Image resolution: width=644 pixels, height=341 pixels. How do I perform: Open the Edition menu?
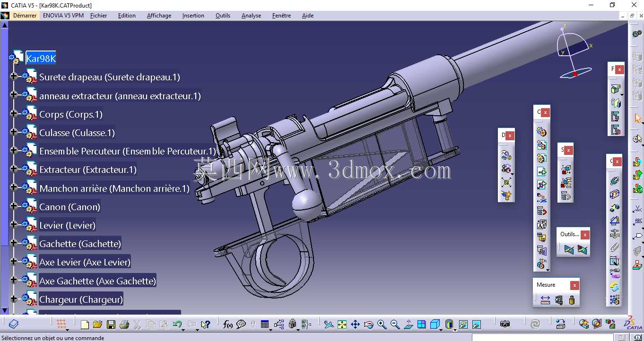point(127,16)
